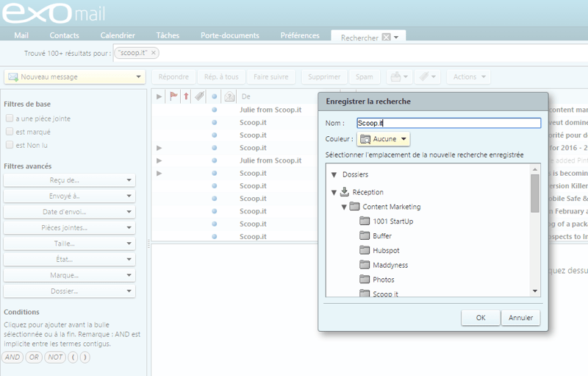
Task: Open the "Envoyé à.." filter dropdown
Action: 69,196
